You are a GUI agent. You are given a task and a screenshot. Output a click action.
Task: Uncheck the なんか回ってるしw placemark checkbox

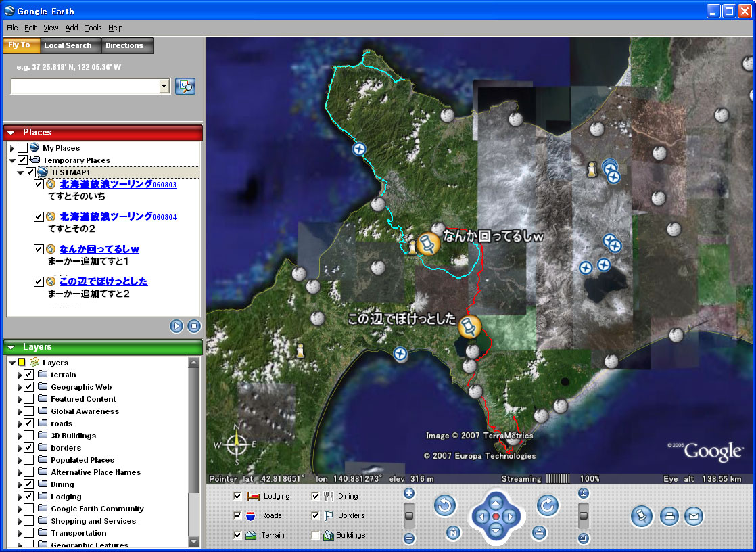point(39,249)
